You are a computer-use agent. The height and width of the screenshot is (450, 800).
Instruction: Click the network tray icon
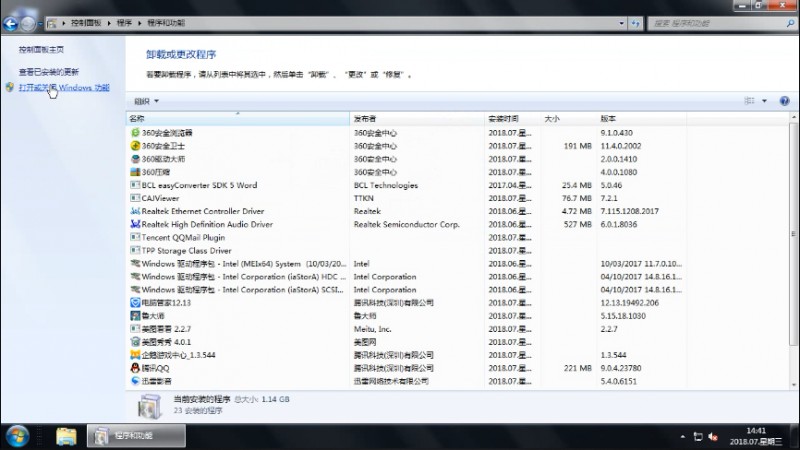coord(698,437)
